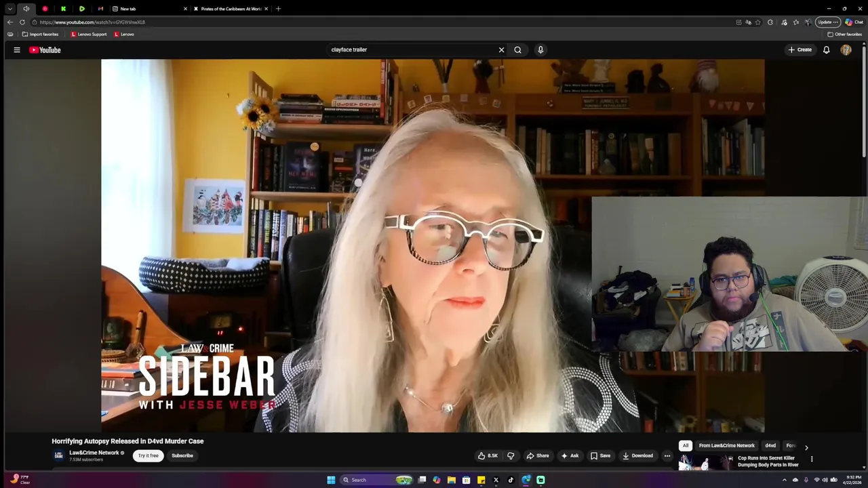
Task: Download the video
Action: tap(637, 455)
